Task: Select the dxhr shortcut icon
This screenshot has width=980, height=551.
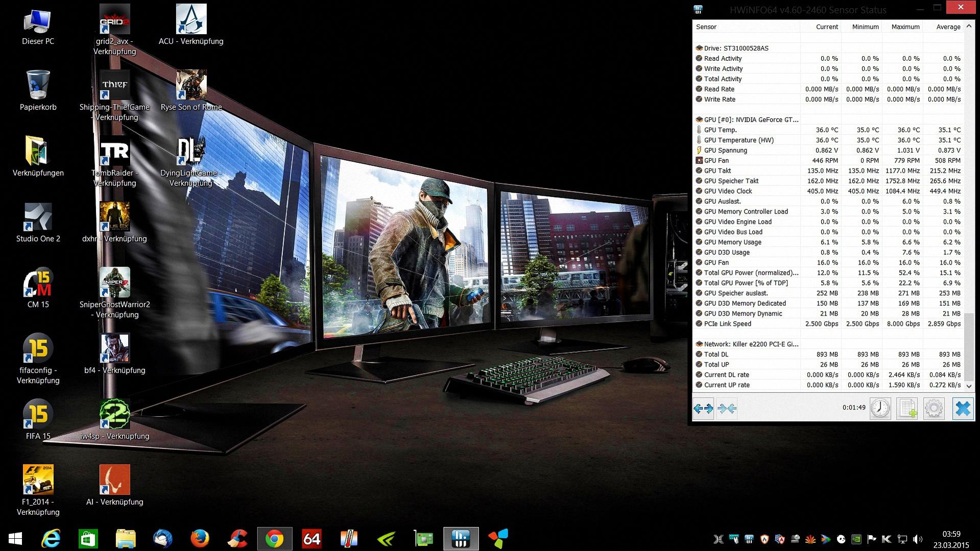Action: 114,217
